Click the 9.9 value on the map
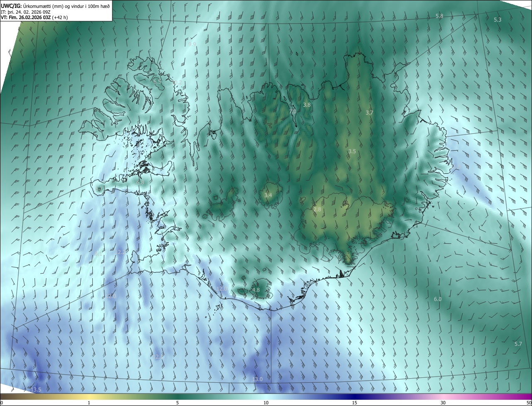 coord(192,44)
